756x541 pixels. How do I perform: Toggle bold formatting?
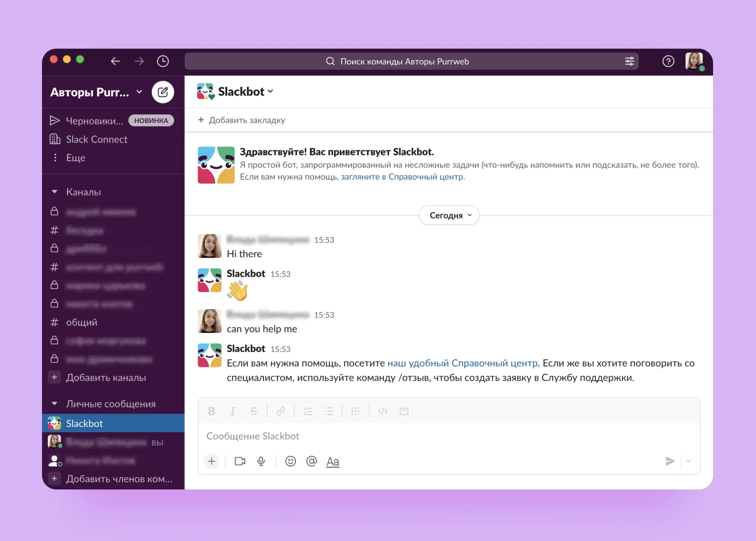tap(211, 411)
